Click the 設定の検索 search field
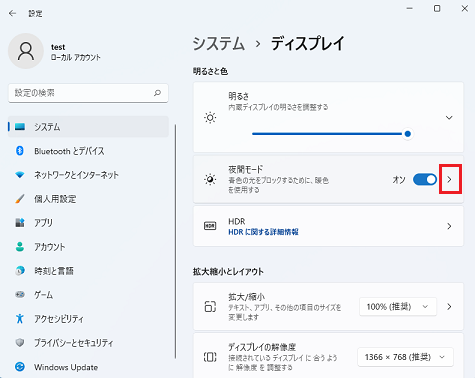 tap(88, 93)
